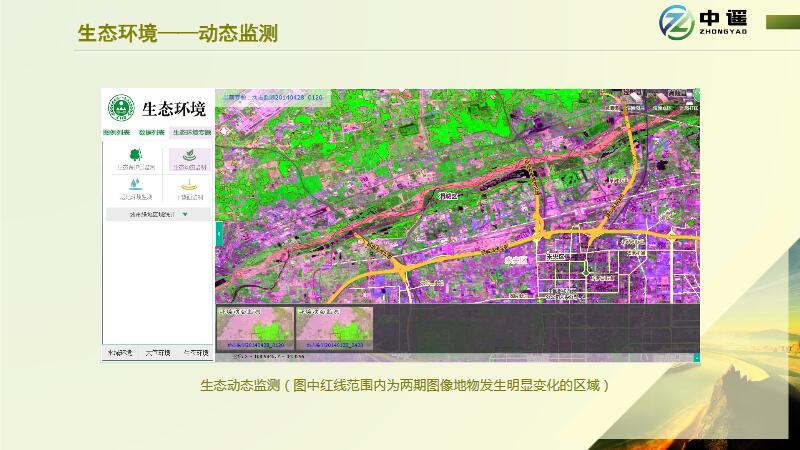This screenshot has width=800, height=450.
Task: Select the 水环境 tab in the panel footer
Action: [x=121, y=353]
